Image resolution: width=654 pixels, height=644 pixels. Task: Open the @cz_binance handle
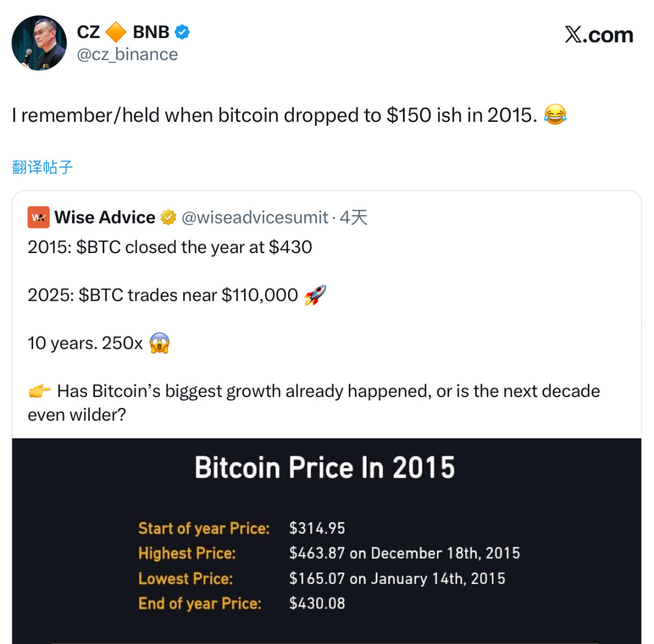(127, 55)
